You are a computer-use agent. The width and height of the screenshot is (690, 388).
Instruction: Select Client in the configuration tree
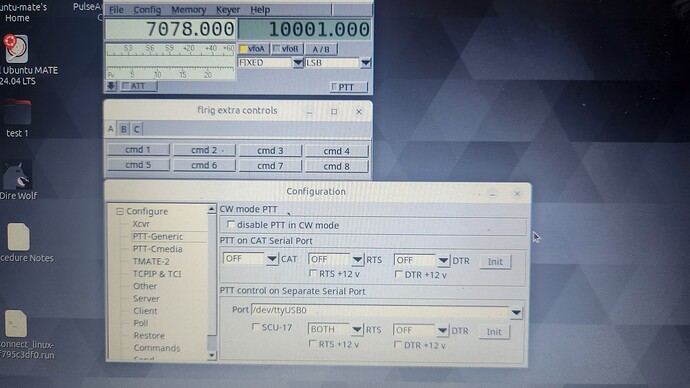coord(145,311)
